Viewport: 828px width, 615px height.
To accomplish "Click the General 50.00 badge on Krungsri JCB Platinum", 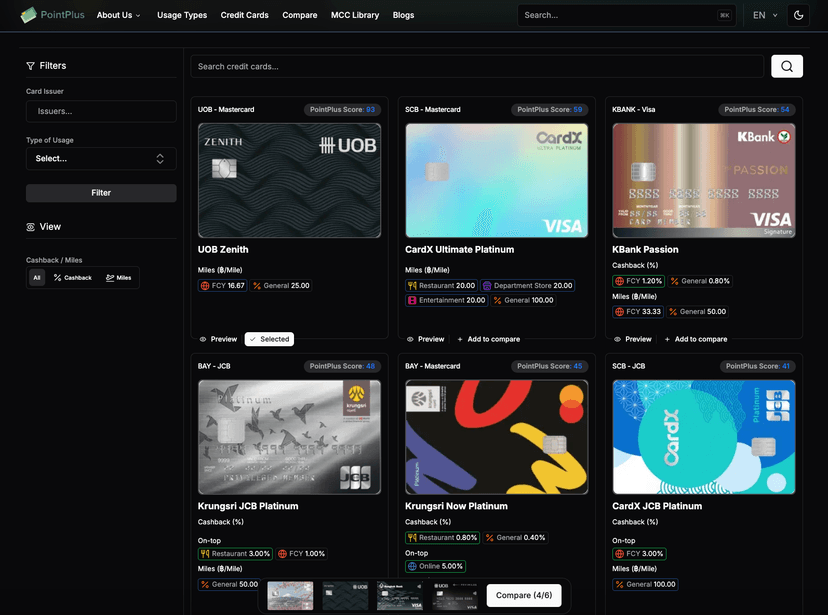I will click(229, 584).
